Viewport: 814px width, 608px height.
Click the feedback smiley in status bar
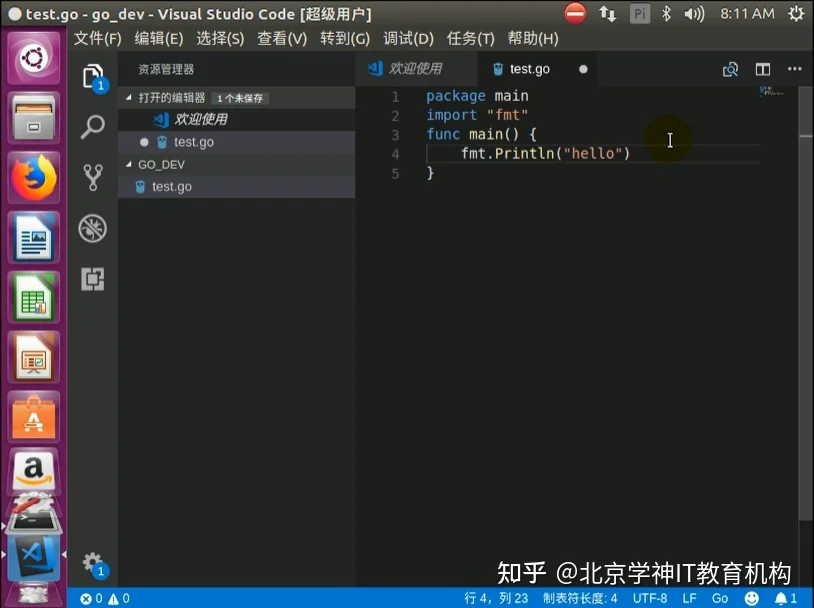pos(752,599)
